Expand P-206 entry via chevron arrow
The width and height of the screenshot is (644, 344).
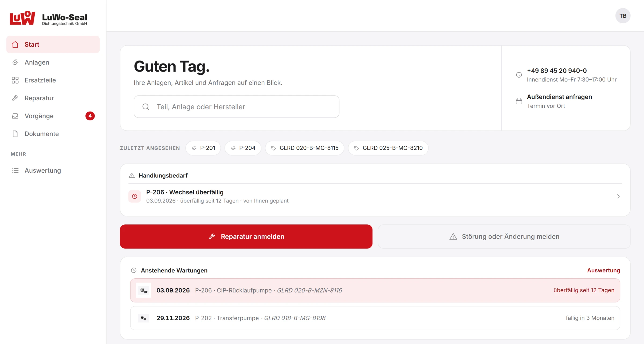(x=618, y=196)
